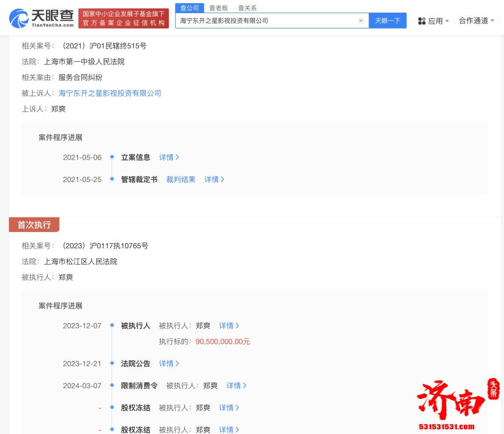The width and height of the screenshot is (504, 434).
Task: Clear the search box with the × icon
Action: [361, 21]
